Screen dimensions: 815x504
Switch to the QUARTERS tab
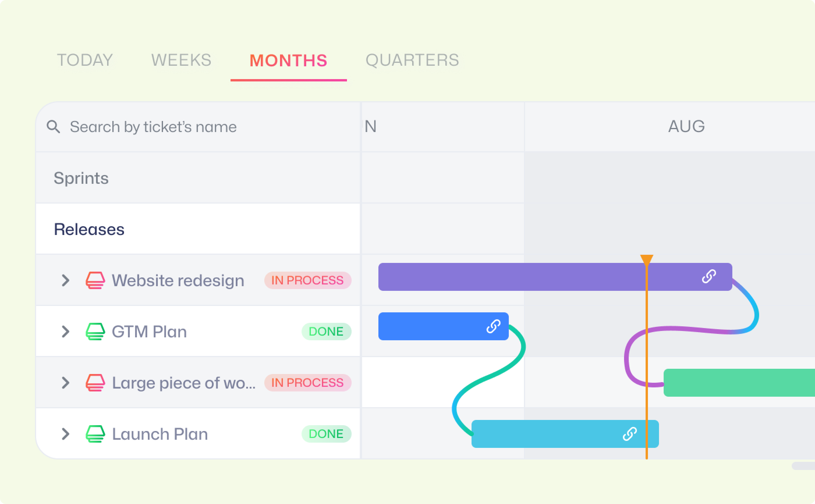click(x=412, y=60)
